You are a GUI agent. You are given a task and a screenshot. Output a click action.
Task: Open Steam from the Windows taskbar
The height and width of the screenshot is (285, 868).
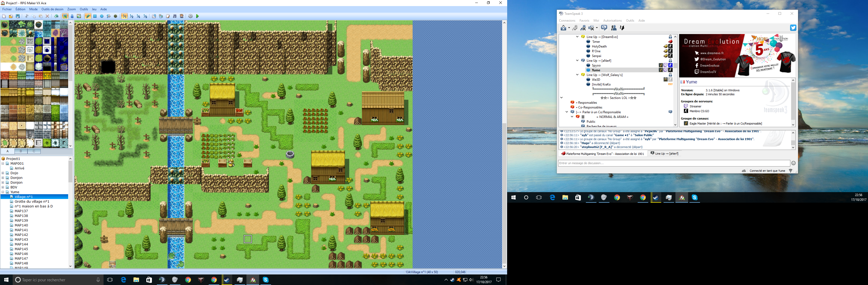coord(227,280)
